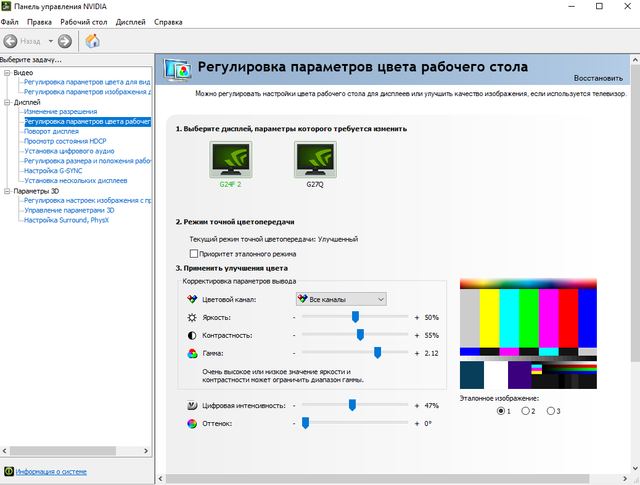Click the main panel vertical scrollbar thumb
This screenshot has height=485, width=640.
click(x=636, y=213)
